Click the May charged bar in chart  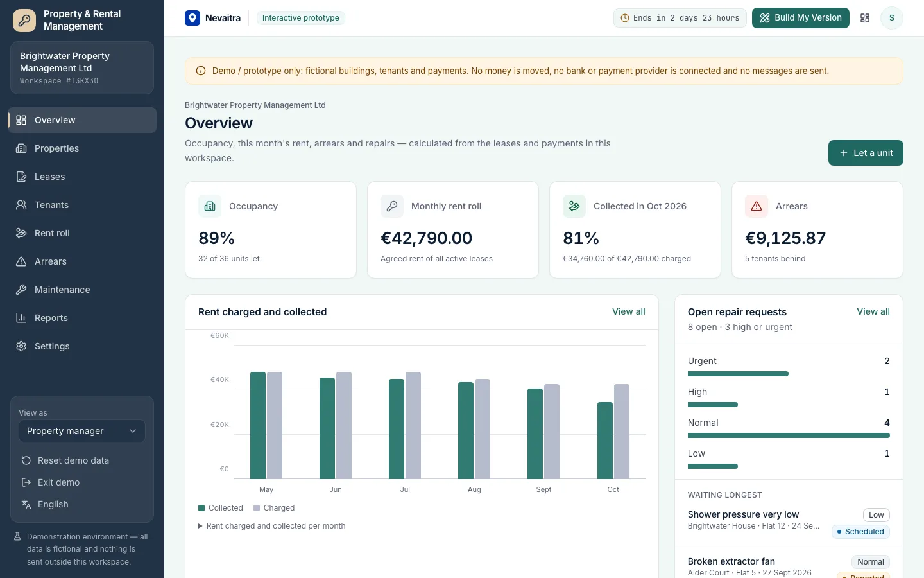(275, 425)
